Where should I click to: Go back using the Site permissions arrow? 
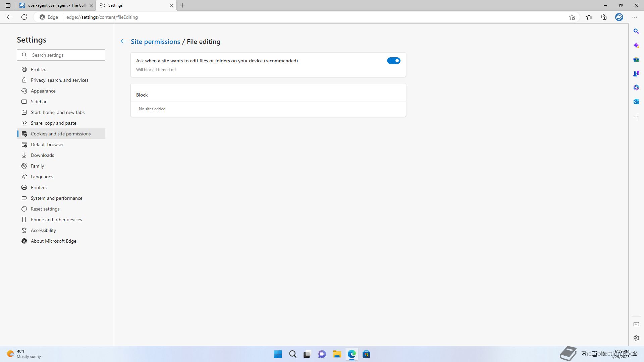(123, 41)
